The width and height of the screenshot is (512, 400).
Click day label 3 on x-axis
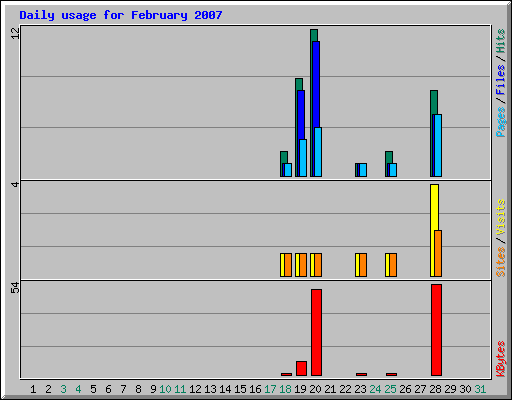63,389
